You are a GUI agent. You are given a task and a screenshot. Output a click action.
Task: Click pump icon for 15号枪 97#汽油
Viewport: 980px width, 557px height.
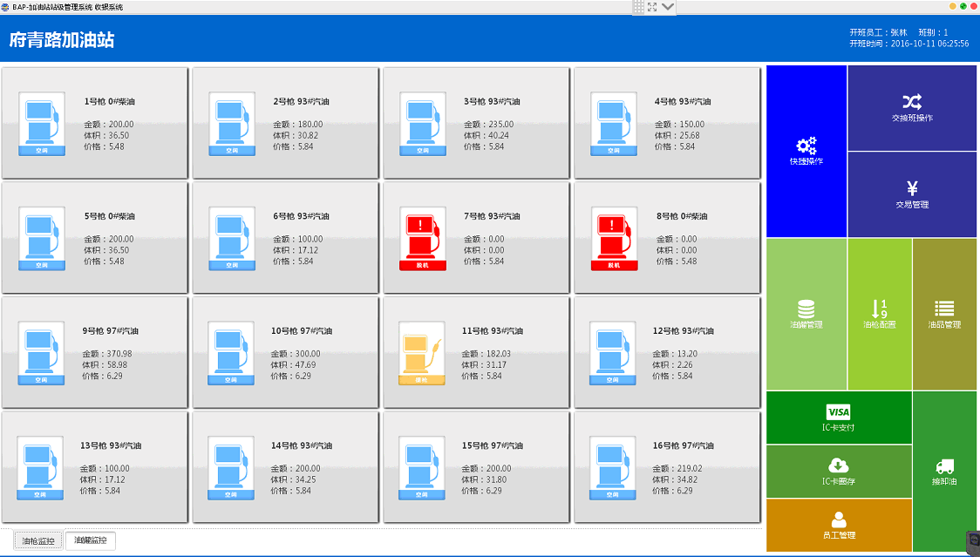coord(422,467)
